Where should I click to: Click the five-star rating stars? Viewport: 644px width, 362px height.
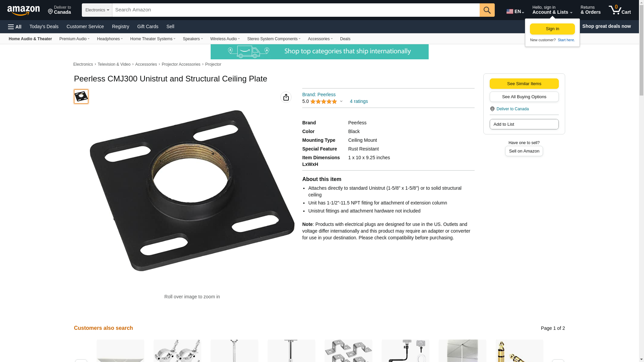(x=324, y=101)
